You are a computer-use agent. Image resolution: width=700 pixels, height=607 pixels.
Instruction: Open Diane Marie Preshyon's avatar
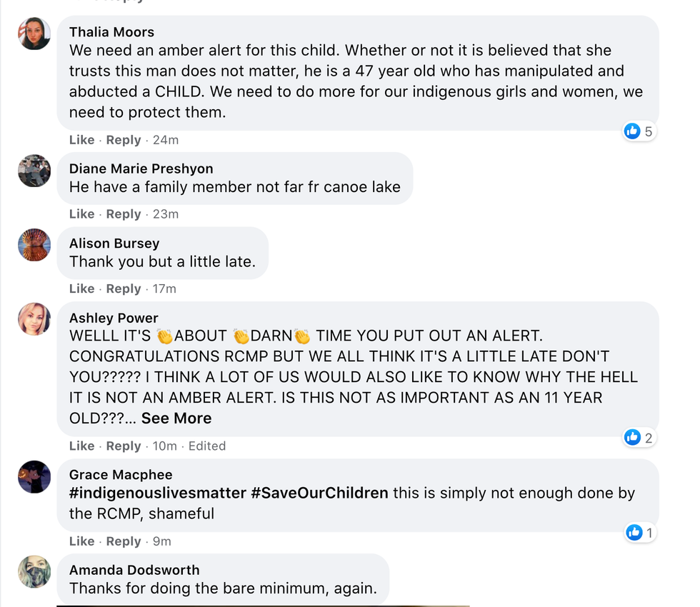coord(34,171)
